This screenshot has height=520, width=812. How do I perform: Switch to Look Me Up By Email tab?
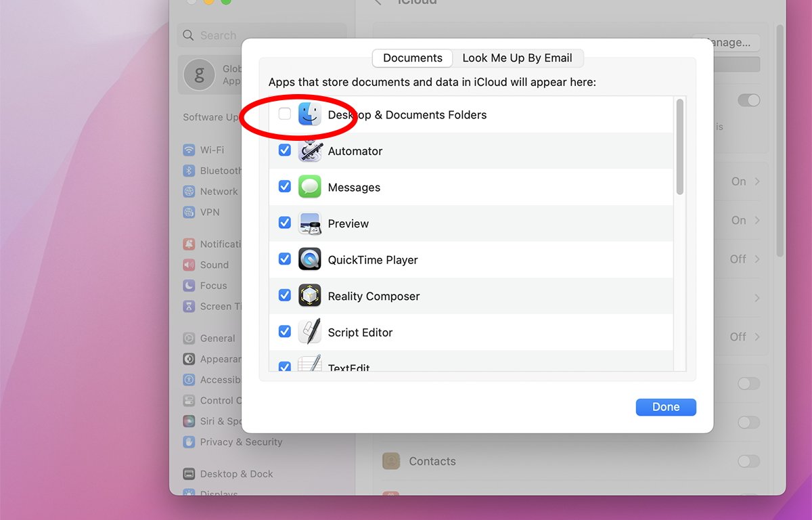[518, 58]
